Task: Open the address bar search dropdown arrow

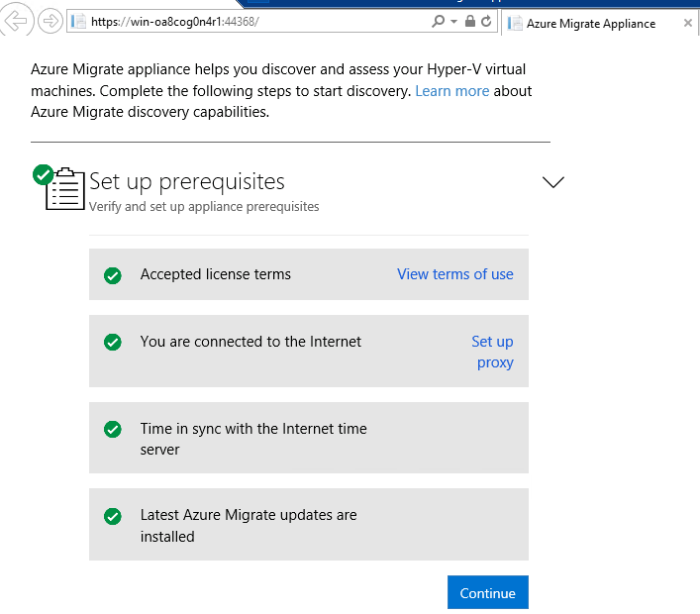Action: pyautogui.click(x=454, y=22)
